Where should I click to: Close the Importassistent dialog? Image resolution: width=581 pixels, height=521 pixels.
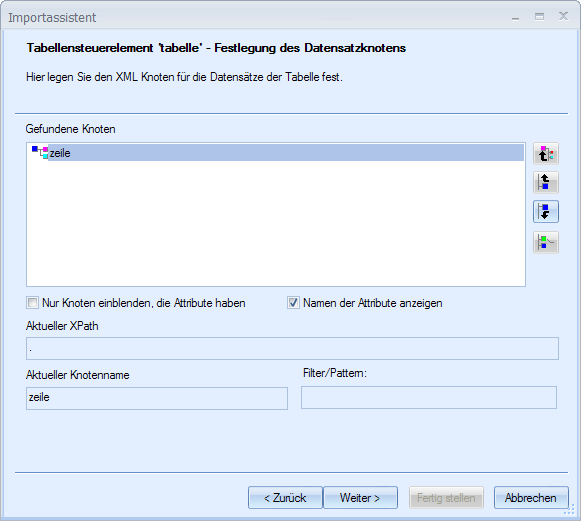(564, 16)
